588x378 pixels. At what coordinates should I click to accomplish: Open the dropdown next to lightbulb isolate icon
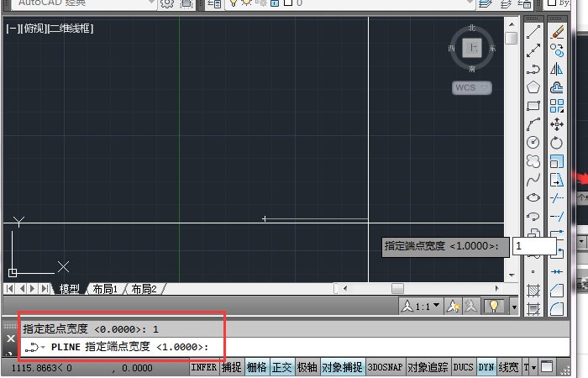pyautogui.click(x=514, y=307)
